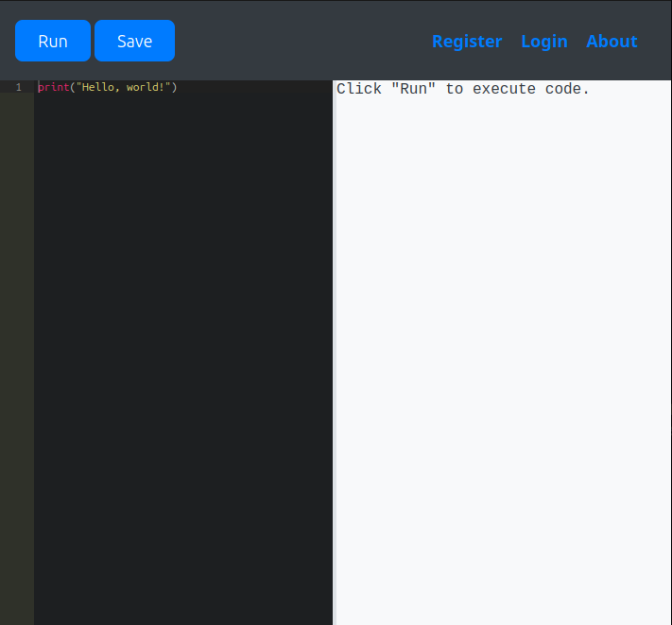The height and width of the screenshot is (625, 672).
Task: Click the divider between editor and output
Action: click(334, 352)
